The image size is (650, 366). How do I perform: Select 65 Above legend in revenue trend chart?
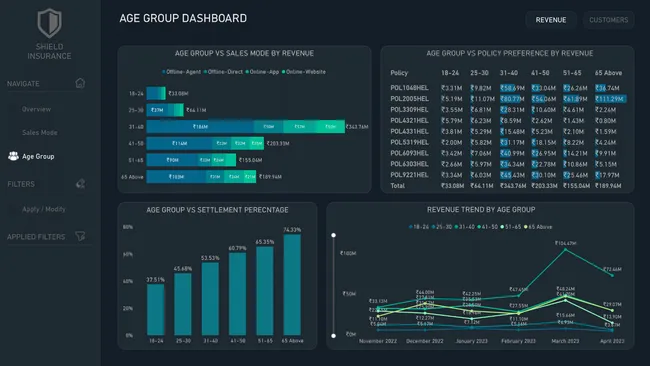point(538,227)
